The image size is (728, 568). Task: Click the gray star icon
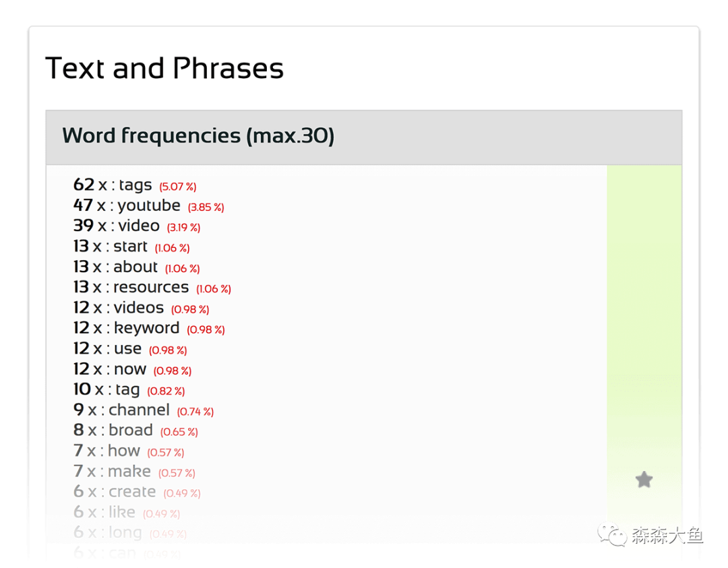point(644,480)
